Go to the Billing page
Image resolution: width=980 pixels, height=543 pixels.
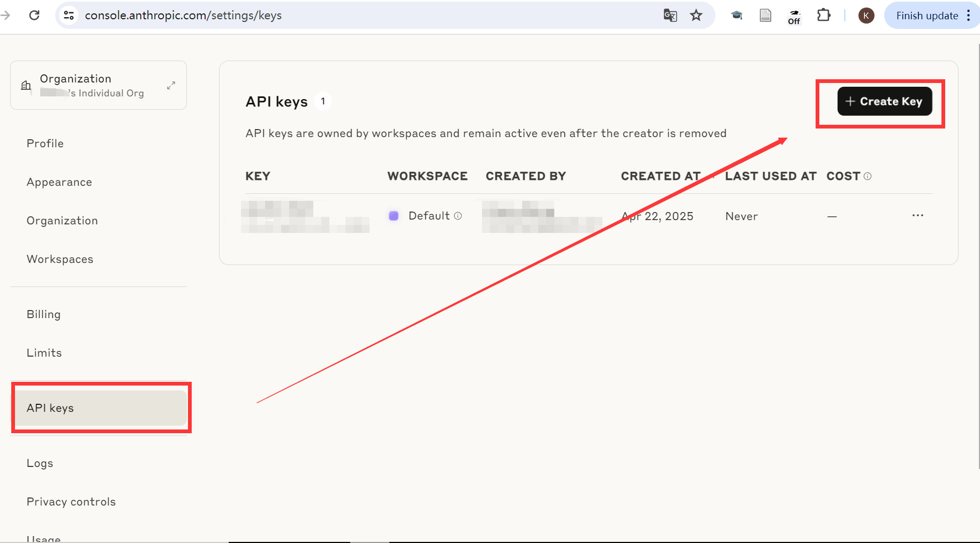[x=43, y=314]
